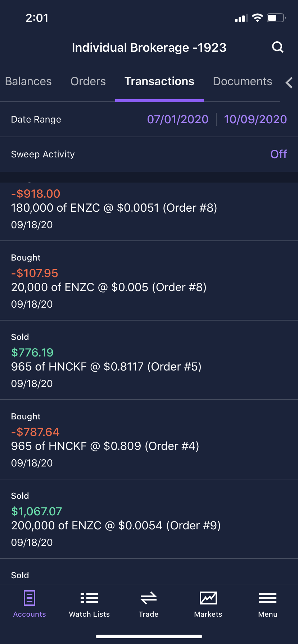Tap the search magnifier icon
298x644 pixels.
pyautogui.click(x=277, y=47)
